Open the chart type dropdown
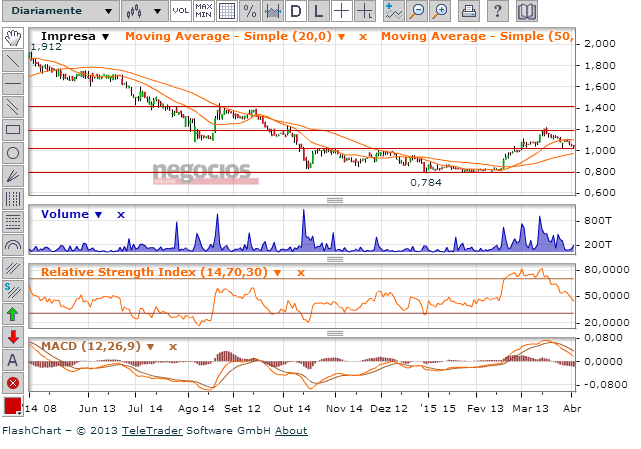 (142, 12)
